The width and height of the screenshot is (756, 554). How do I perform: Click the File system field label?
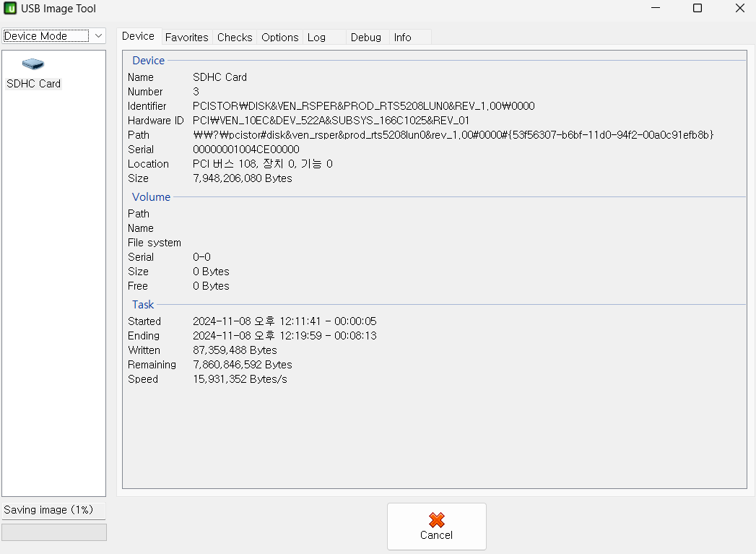click(155, 243)
